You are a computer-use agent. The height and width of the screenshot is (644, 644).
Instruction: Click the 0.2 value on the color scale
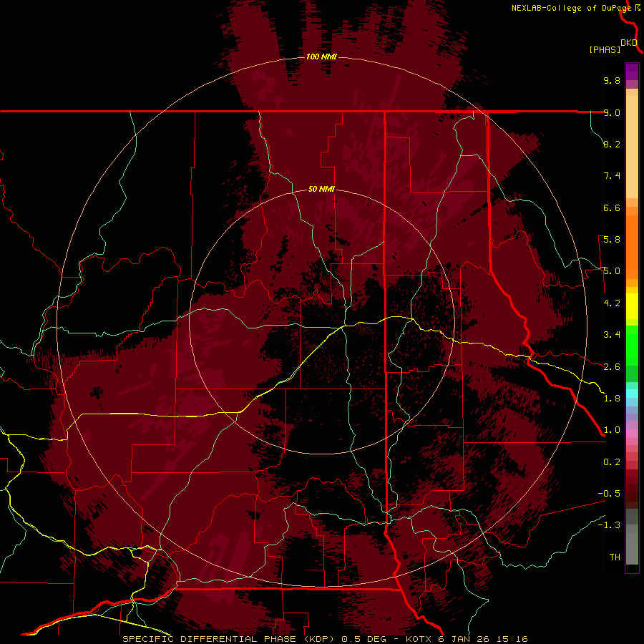612,462
